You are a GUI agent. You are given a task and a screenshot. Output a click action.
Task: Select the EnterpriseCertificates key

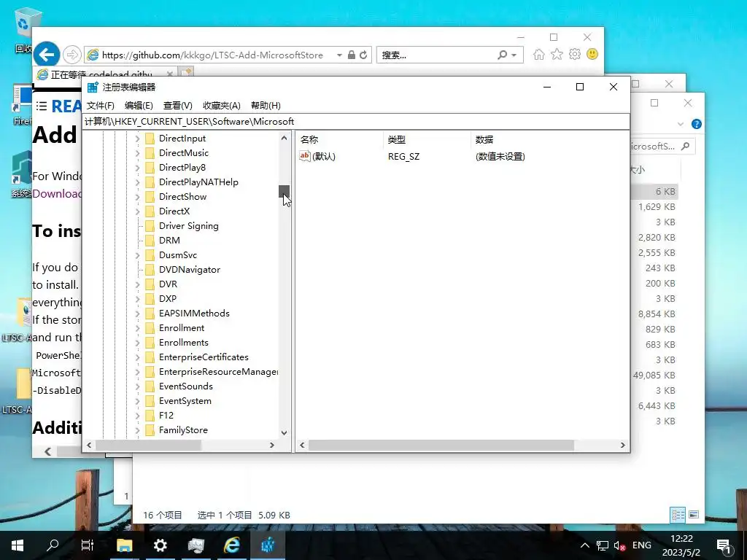tap(204, 357)
